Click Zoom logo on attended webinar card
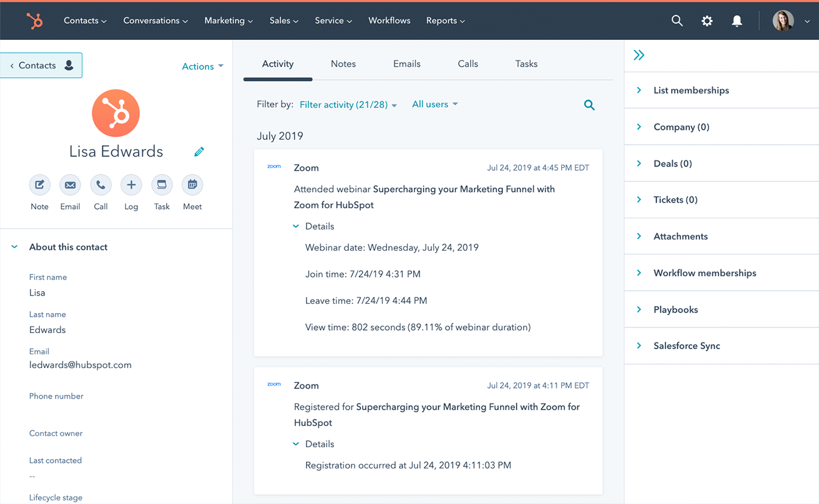The width and height of the screenshot is (819, 504). click(274, 167)
